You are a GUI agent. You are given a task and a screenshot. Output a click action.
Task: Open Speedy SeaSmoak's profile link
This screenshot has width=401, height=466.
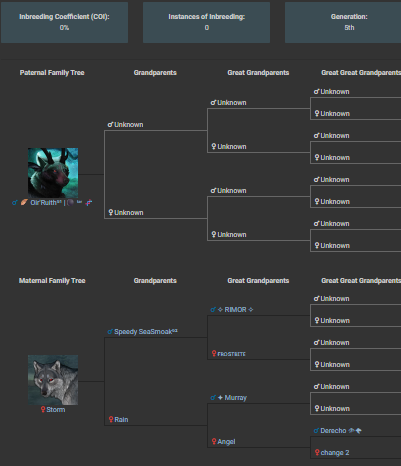pos(146,332)
